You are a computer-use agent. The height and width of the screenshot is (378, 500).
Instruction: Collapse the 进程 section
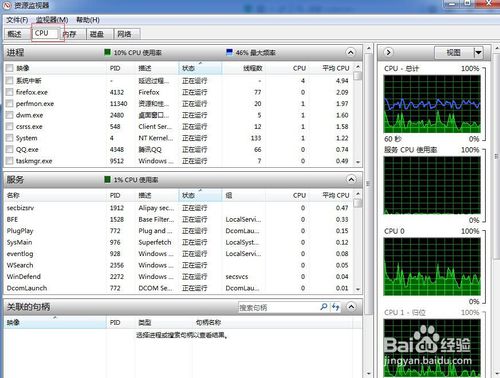tap(350, 53)
